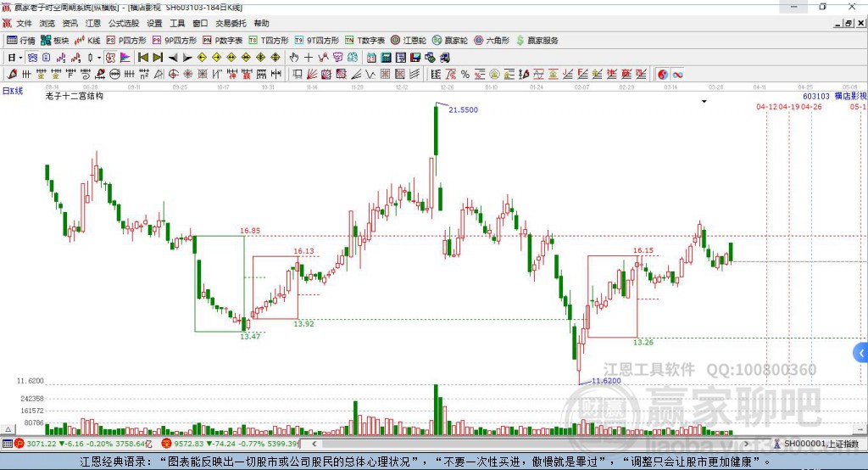Select the crosshair cursor tool
Screen dimensions: 868x470
tap(309, 57)
